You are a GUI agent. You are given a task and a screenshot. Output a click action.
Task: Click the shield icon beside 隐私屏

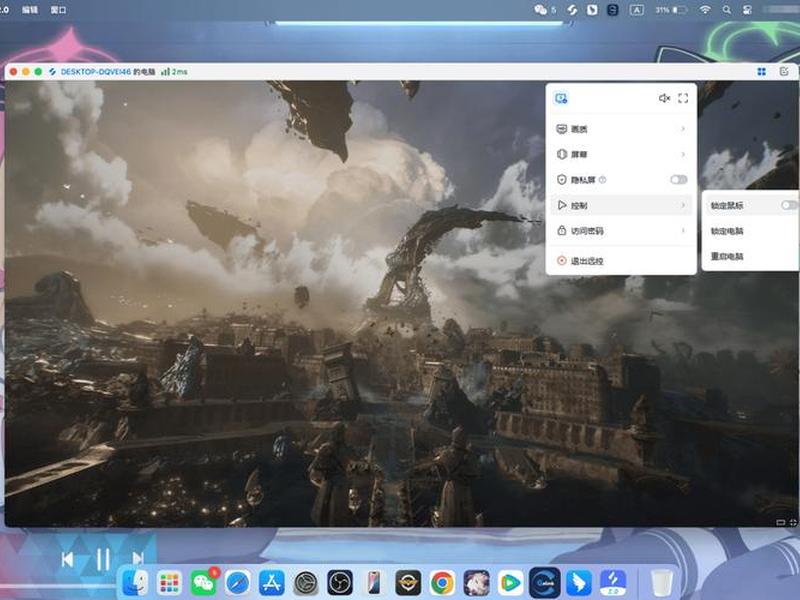tap(562, 180)
